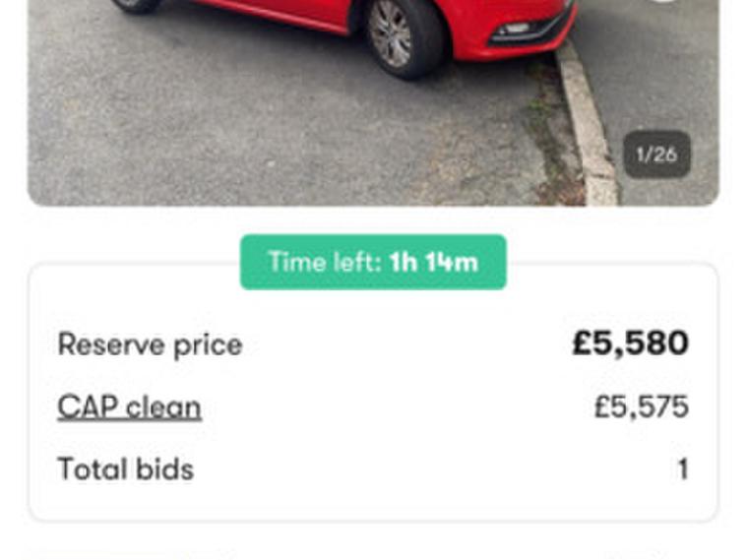Click the kerb stone in the photo
The width and height of the screenshot is (747, 560).
pyautogui.click(x=589, y=128)
